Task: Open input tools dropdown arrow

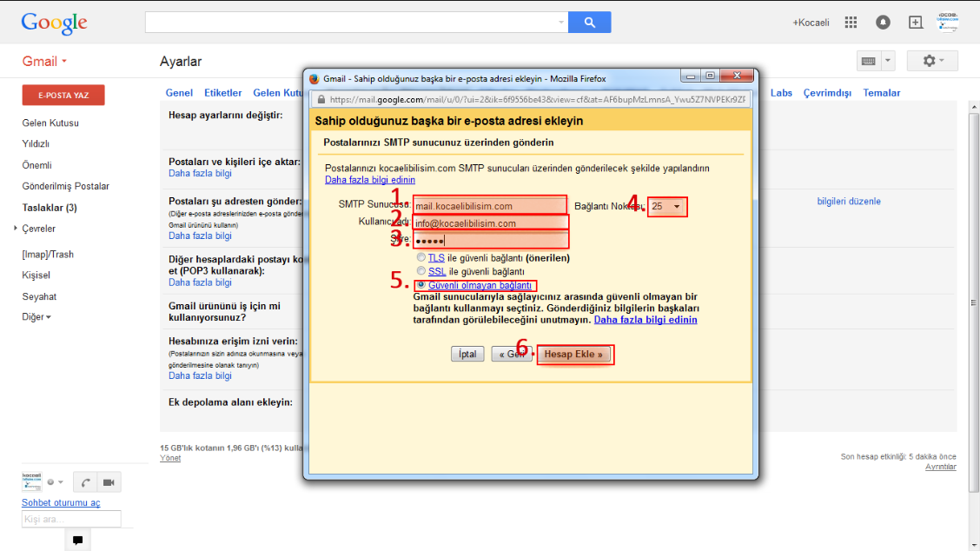Action: coord(888,61)
